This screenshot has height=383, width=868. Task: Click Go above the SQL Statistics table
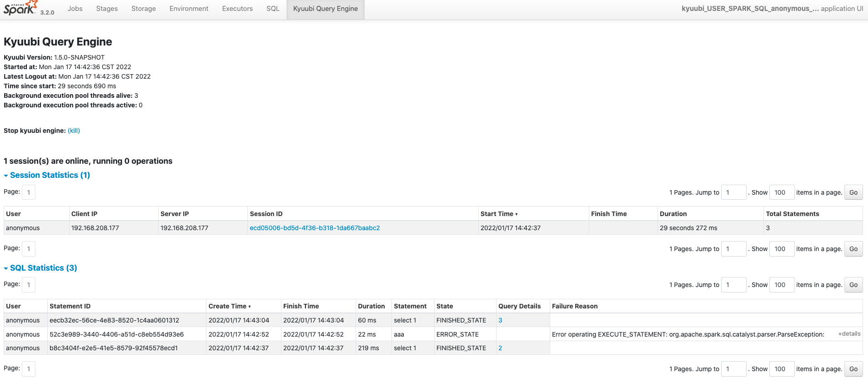(x=853, y=285)
